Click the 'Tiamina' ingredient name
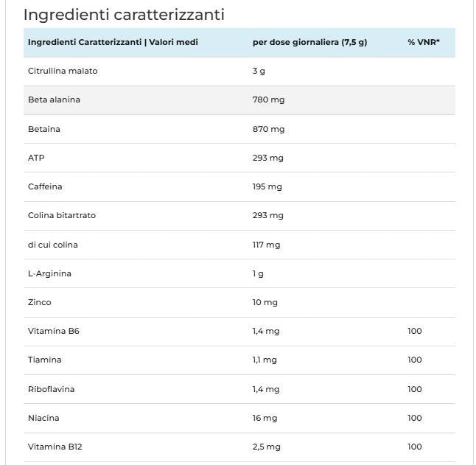 tap(44, 360)
